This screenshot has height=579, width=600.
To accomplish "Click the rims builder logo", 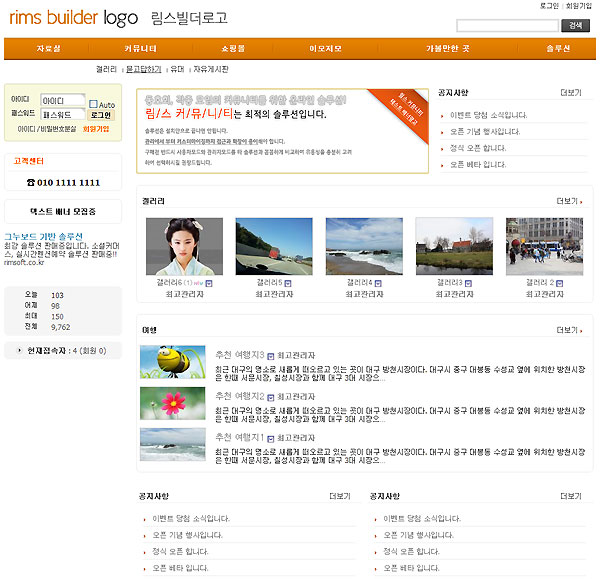I will (73, 19).
